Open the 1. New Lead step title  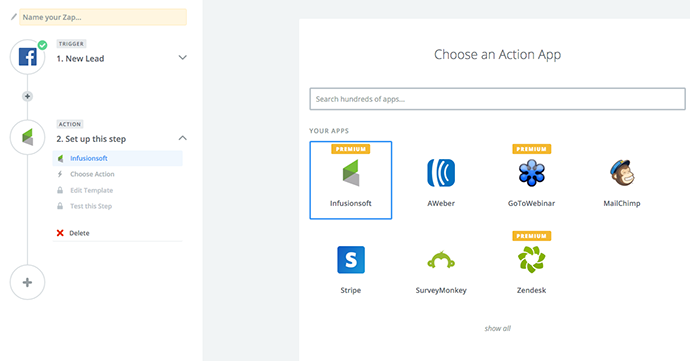[x=81, y=59]
